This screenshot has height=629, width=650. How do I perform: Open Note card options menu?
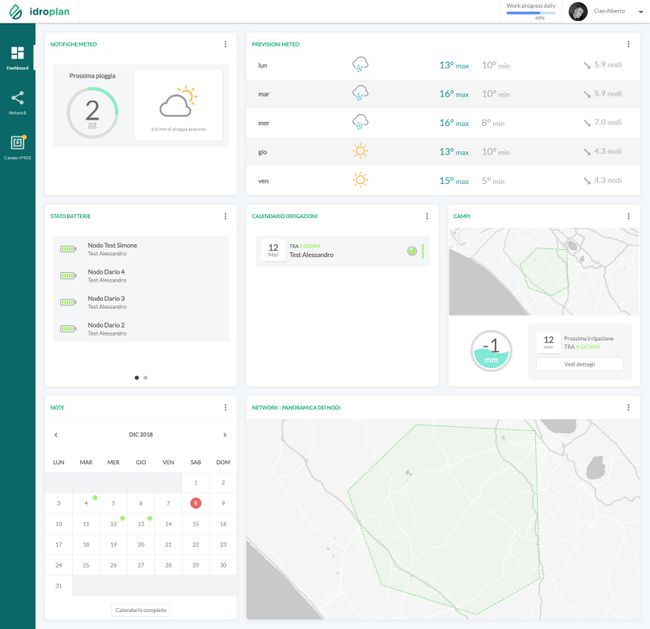[x=226, y=408]
